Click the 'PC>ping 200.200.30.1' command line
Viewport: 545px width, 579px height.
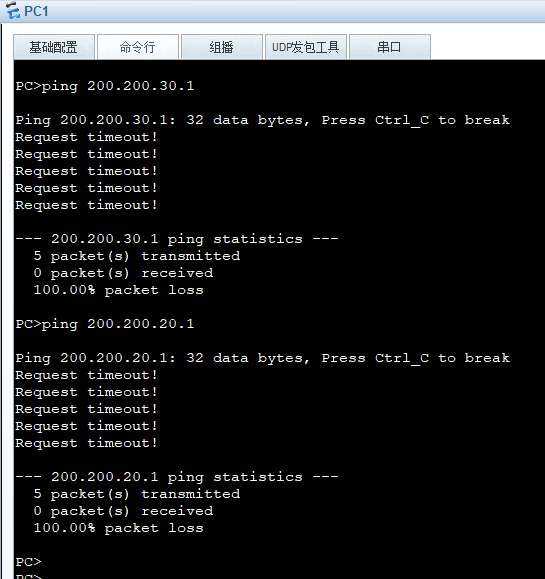(105, 86)
